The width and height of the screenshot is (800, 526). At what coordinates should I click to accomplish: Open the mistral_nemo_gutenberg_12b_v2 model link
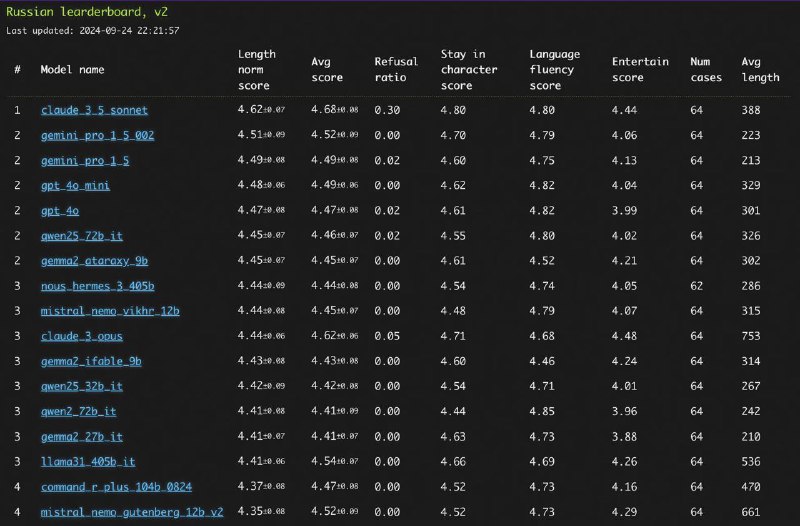132,512
